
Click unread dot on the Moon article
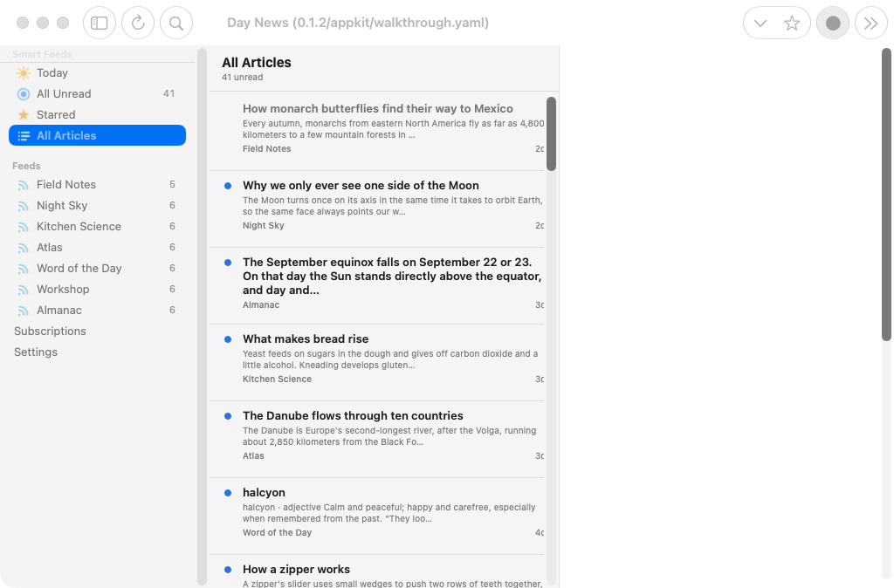pos(228,186)
